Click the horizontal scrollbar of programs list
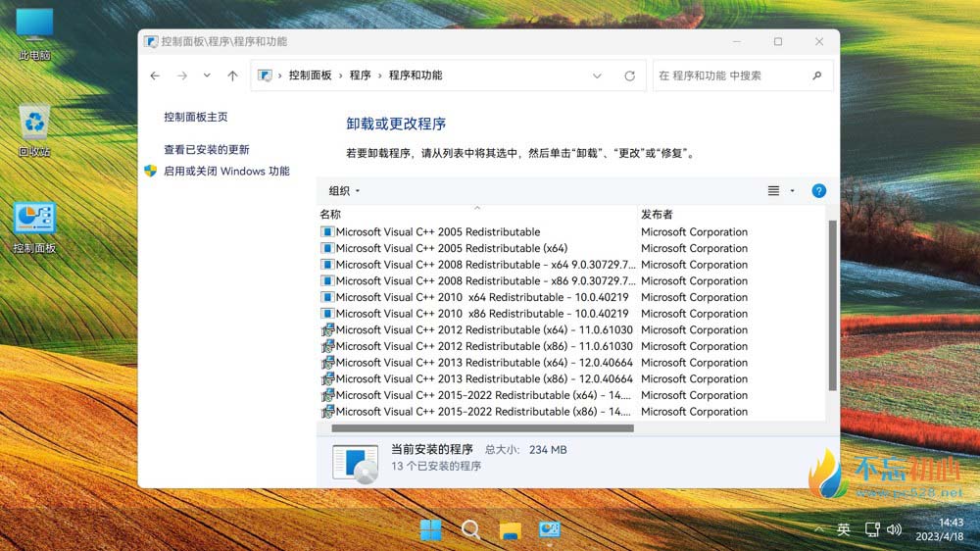 (x=482, y=428)
